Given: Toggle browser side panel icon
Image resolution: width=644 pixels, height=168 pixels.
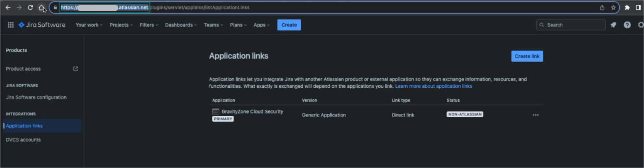Looking at the screenshot, I should 638,8.
